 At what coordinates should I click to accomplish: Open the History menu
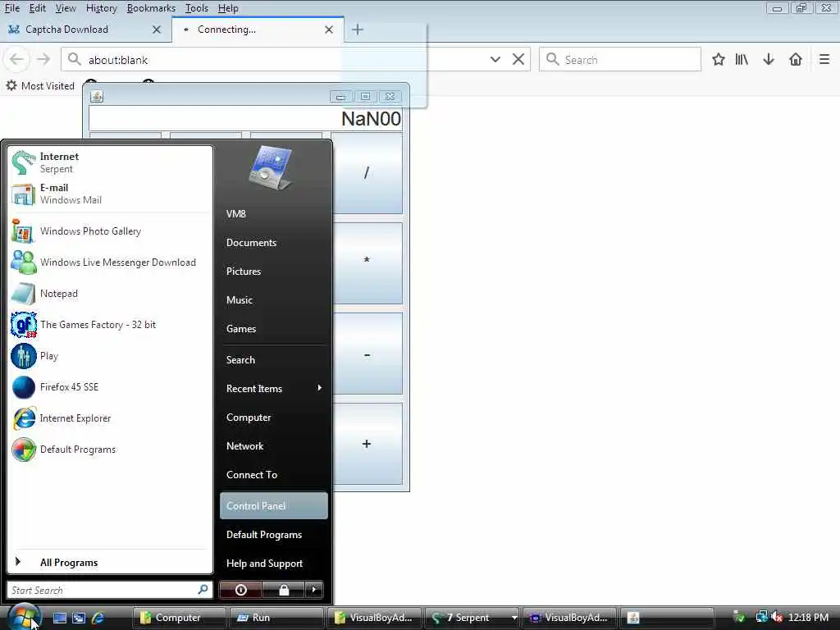(101, 8)
